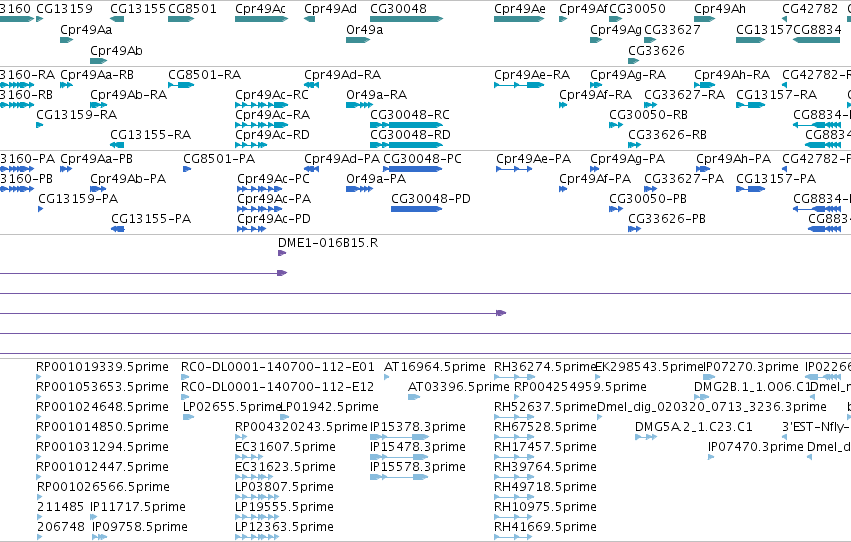Select the CG30050-RB transcript

(615, 125)
